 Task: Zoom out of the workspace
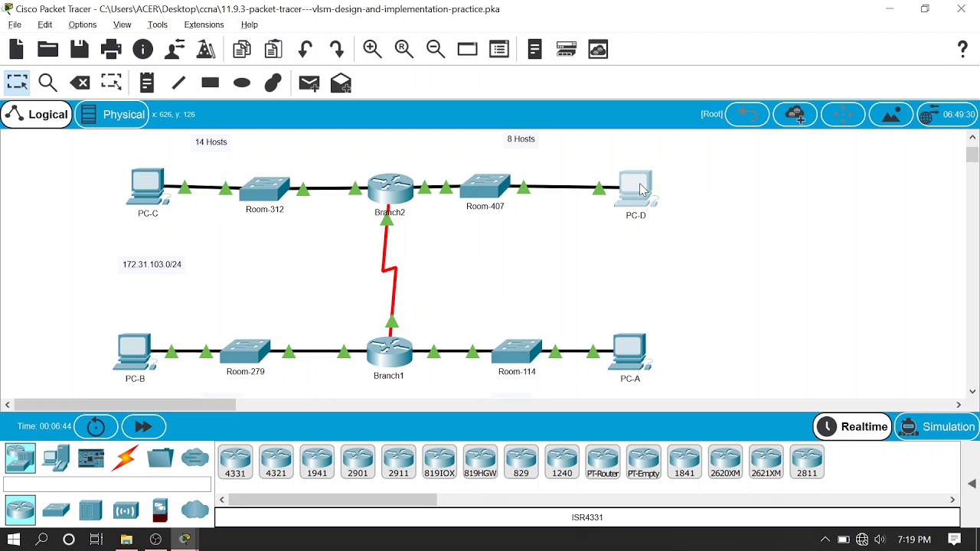(436, 50)
